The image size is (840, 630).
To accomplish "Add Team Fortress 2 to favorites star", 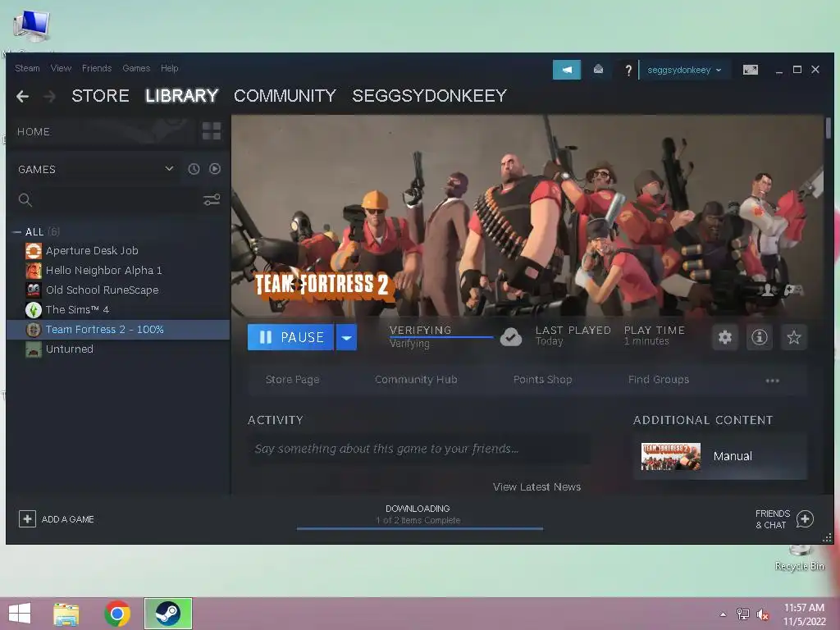I will [793, 337].
